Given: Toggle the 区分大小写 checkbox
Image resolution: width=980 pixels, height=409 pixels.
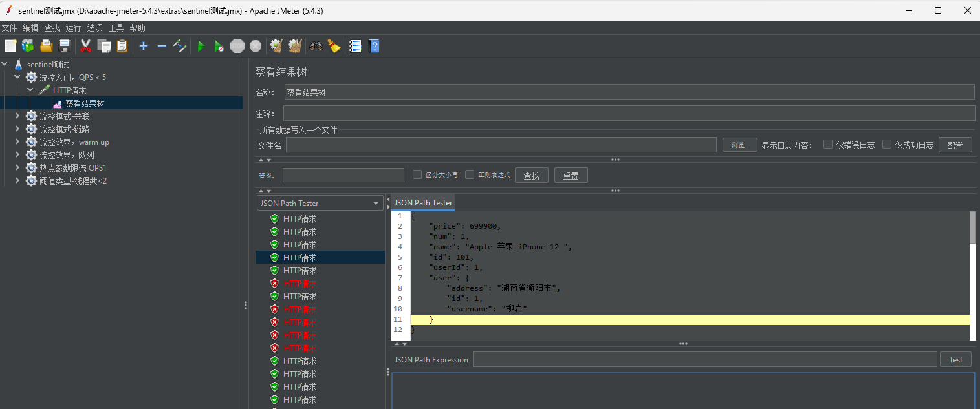Looking at the screenshot, I should tap(417, 174).
